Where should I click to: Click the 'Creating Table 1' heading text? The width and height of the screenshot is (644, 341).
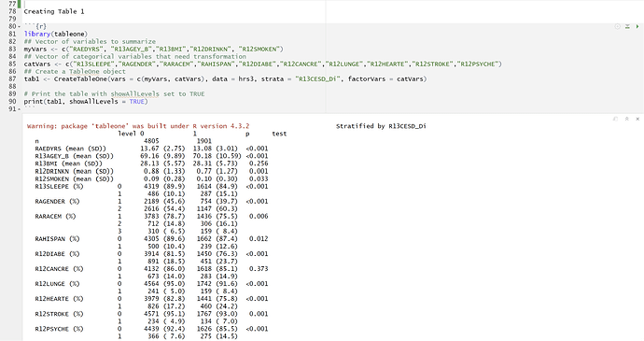coord(54,11)
